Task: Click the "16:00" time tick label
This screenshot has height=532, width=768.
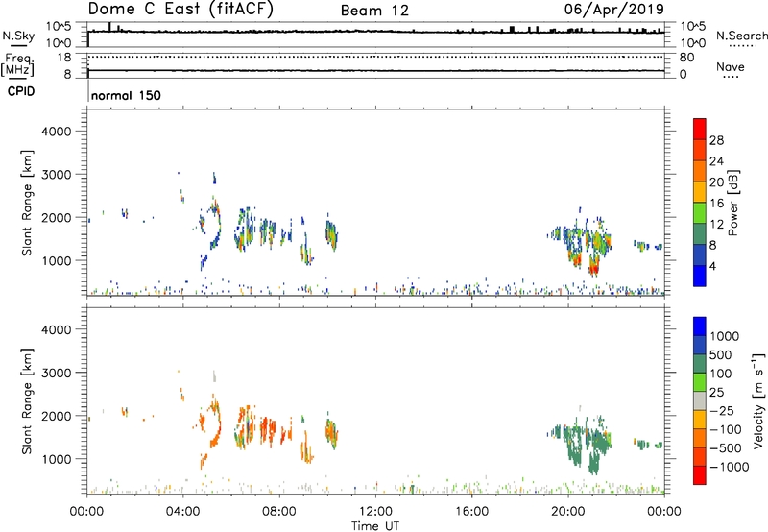Action: tap(471, 512)
